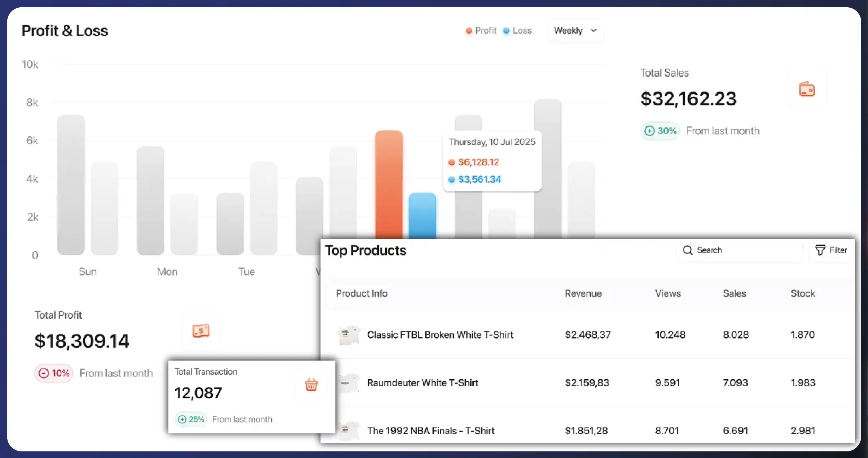Screen dimensions: 868x458
Task: Click the Classic FTBL T-Shirt thumbnail
Action: 349,335
